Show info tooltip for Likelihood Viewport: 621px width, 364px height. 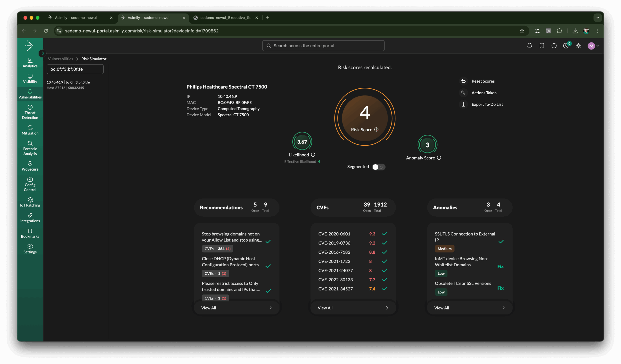pos(313,155)
